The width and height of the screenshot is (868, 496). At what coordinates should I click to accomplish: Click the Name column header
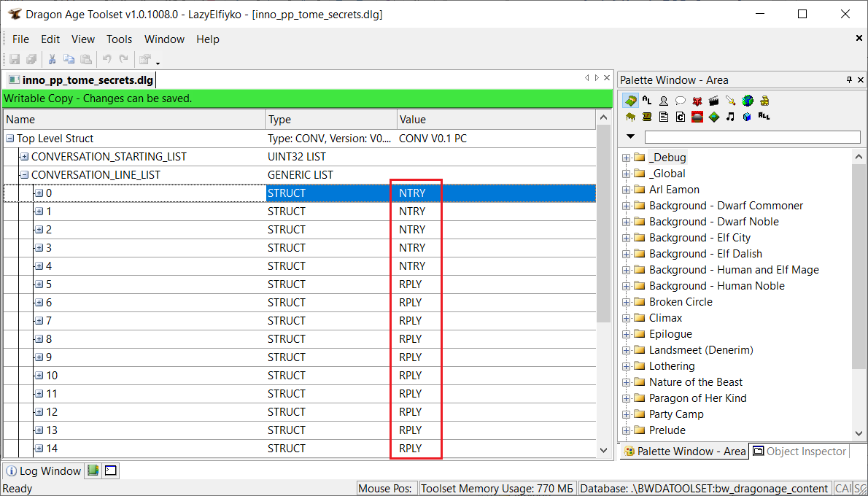click(134, 120)
